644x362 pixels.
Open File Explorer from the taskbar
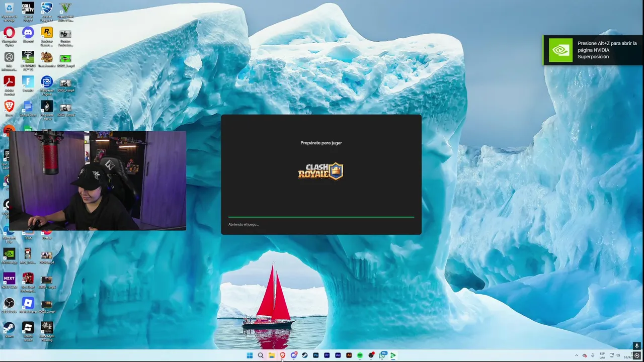[x=272, y=355]
